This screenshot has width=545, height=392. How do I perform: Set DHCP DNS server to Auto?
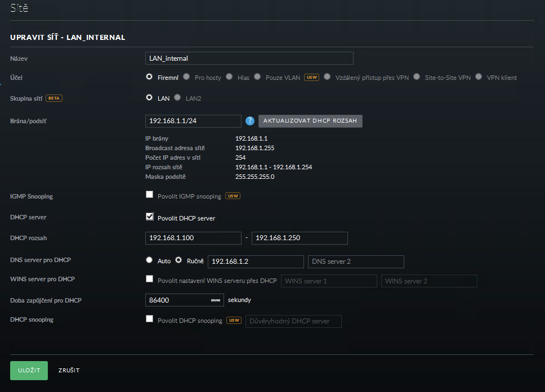[x=149, y=260]
